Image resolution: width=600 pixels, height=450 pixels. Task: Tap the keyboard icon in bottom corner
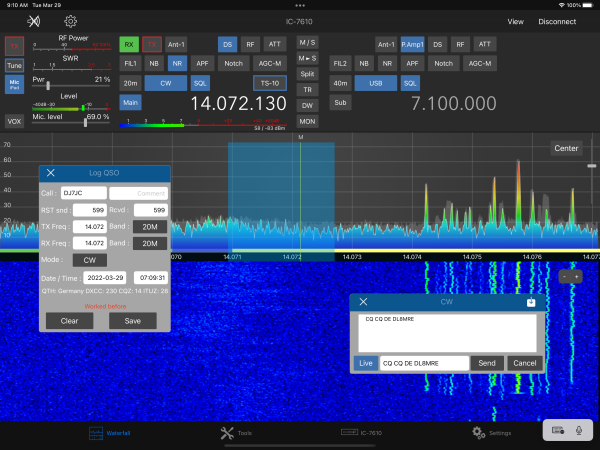[558, 429]
